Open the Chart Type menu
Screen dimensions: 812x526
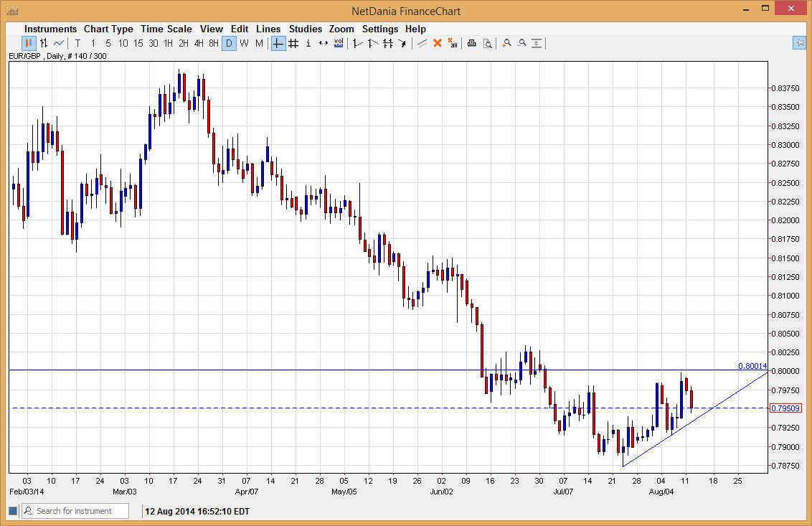pyautogui.click(x=108, y=29)
